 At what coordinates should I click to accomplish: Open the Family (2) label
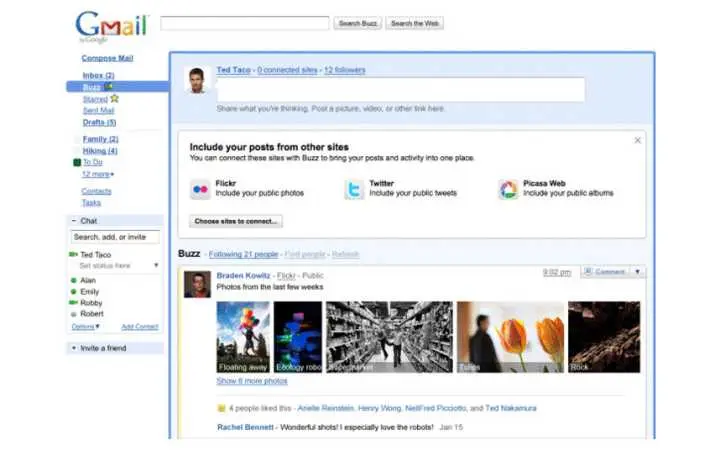pyautogui.click(x=101, y=139)
